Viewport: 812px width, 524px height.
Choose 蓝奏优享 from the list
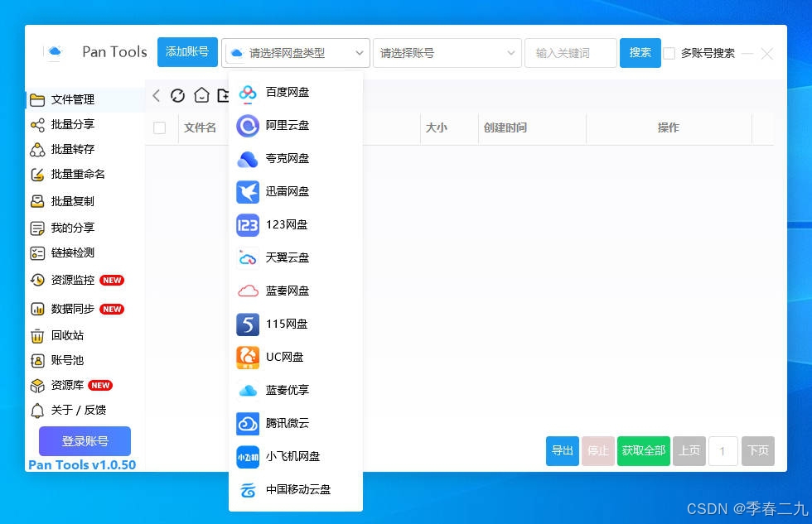[x=296, y=391]
